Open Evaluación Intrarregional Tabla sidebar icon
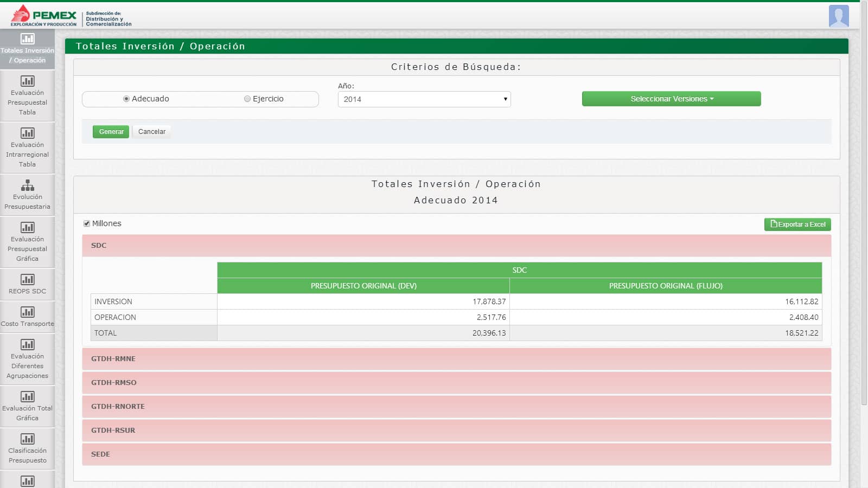This screenshot has height=488, width=868. click(x=27, y=133)
